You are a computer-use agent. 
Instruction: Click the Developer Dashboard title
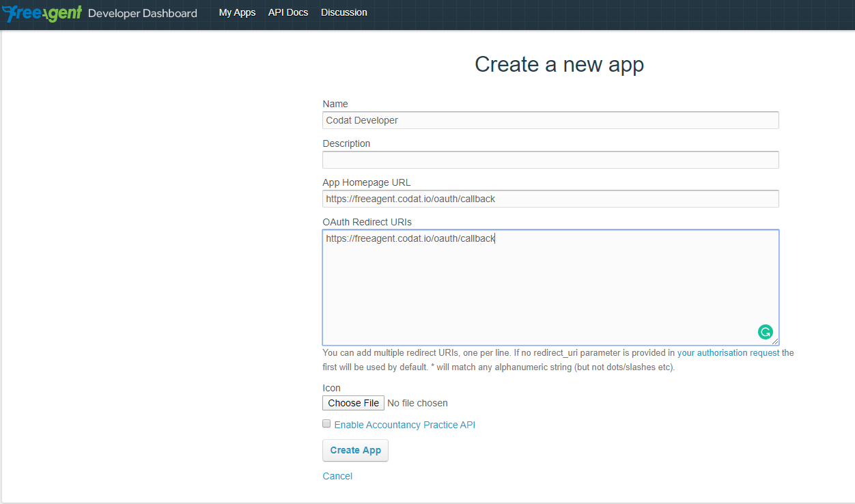point(143,13)
